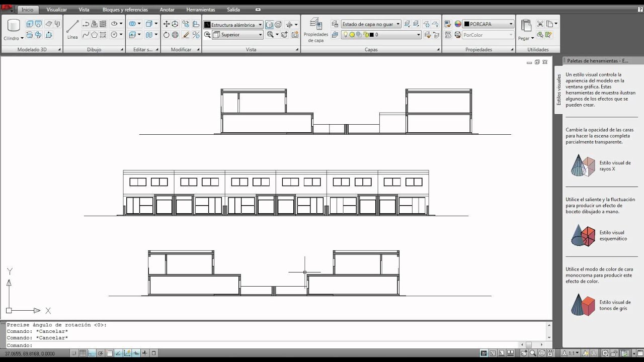Click the color wheel icon in Propiedades

(458, 24)
